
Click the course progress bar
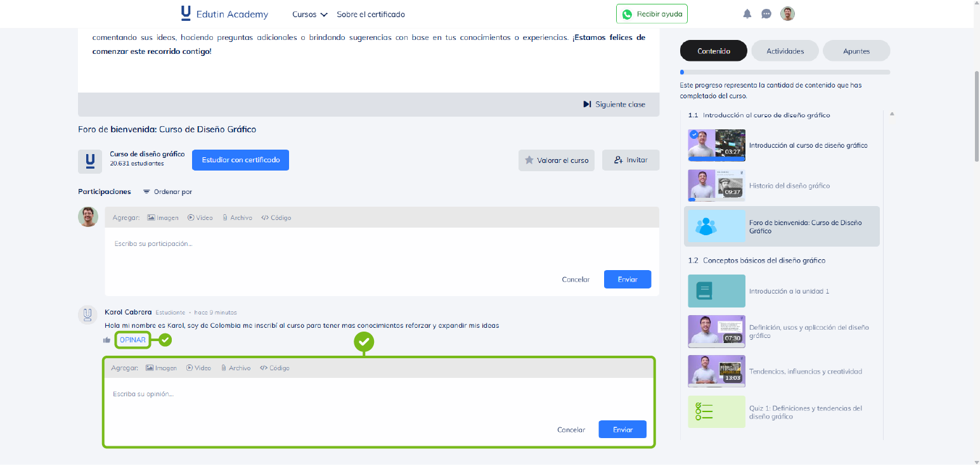coord(785,72)
